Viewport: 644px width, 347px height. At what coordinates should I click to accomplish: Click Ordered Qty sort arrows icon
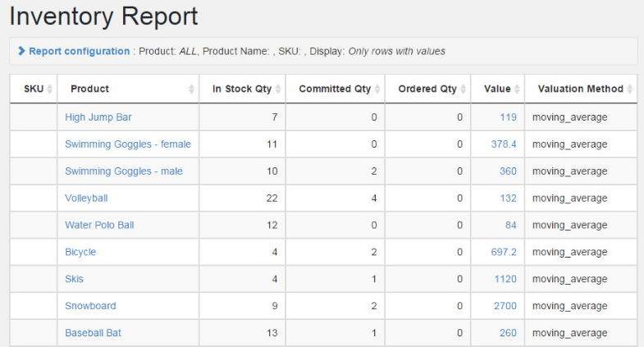pyautogui.click(x=464, y=89)
